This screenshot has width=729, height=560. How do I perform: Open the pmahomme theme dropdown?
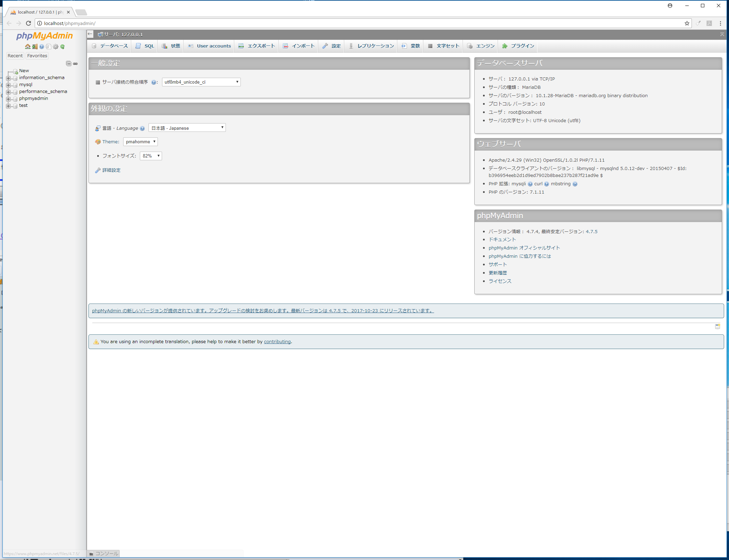point(141,142)
